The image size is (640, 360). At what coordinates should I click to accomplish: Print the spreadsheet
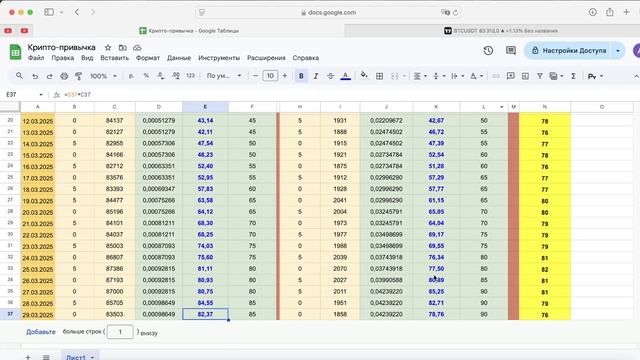coord(64,76)
